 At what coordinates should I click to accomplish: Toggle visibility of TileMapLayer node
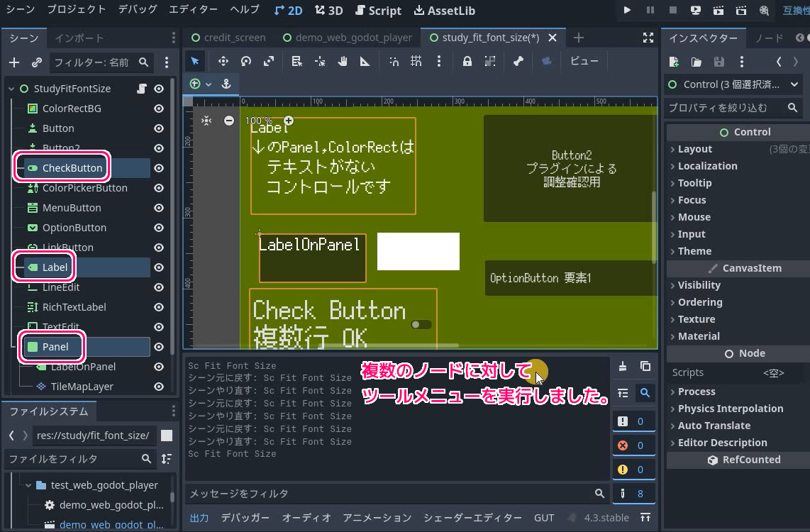159,387
